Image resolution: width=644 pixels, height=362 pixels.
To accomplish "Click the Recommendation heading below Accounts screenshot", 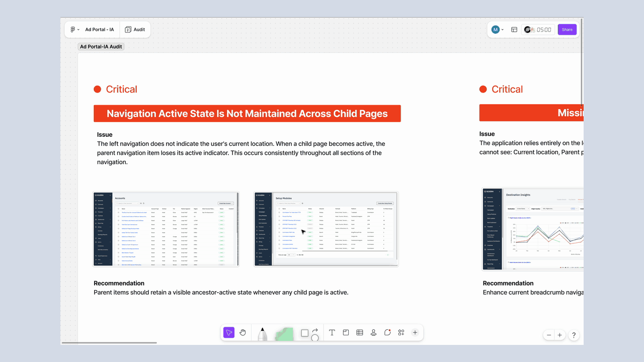I will (119, 283).
